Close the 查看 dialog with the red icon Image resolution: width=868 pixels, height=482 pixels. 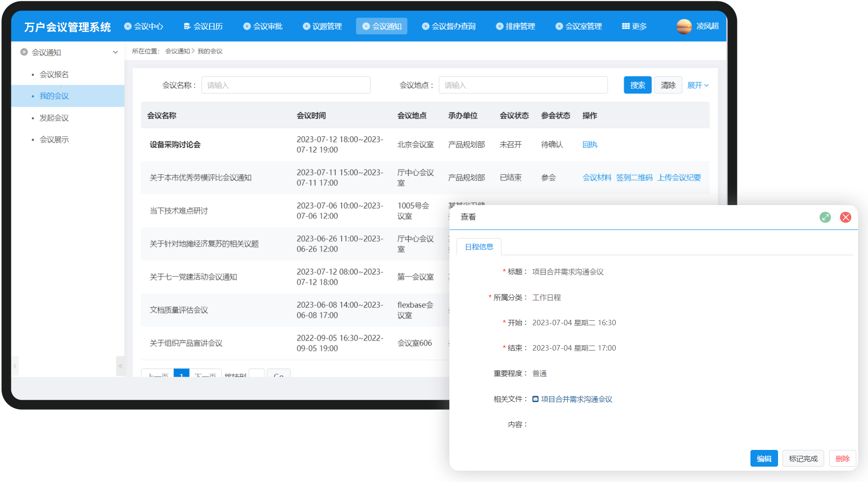coord(845,217)
